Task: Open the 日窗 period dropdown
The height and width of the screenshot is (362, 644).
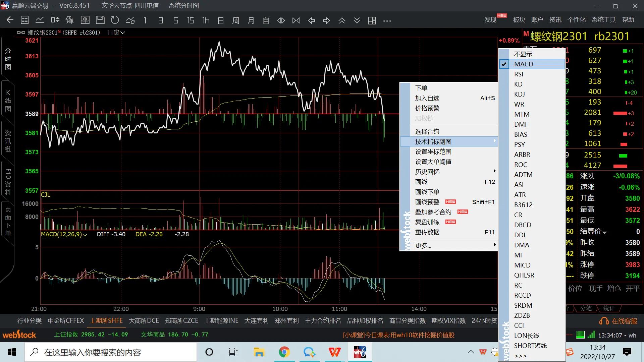Action: [x=116, y=32]
